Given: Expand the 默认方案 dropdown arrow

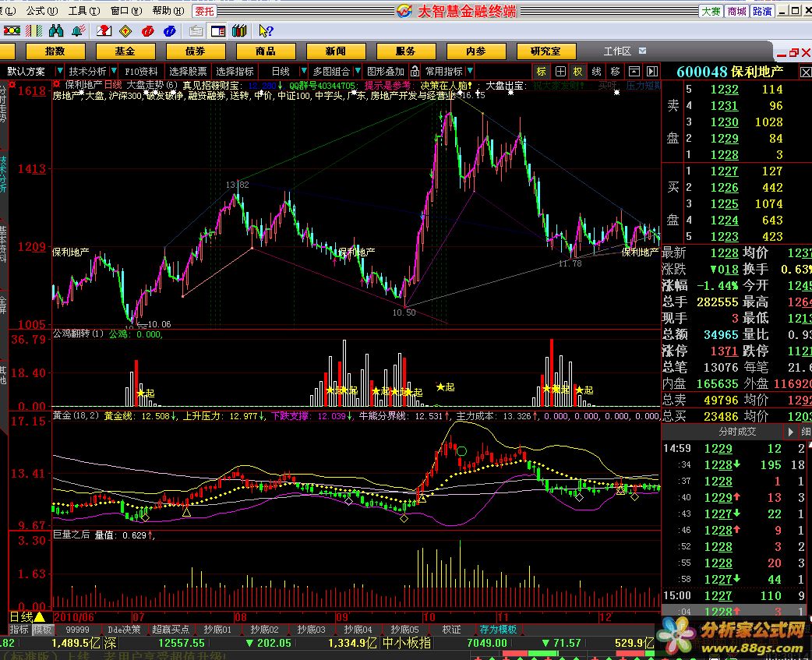Looking at the screenshot, I should (x=60, y=71).
